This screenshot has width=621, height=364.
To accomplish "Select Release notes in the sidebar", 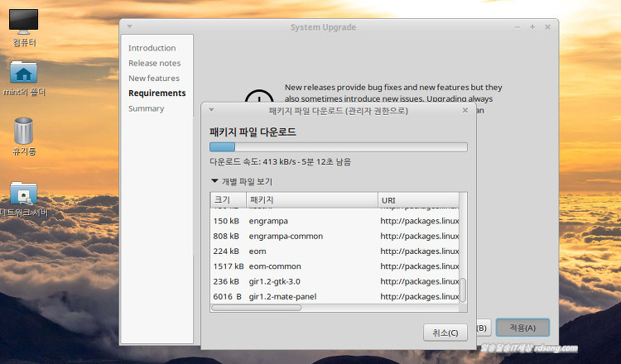I will 154,63.
